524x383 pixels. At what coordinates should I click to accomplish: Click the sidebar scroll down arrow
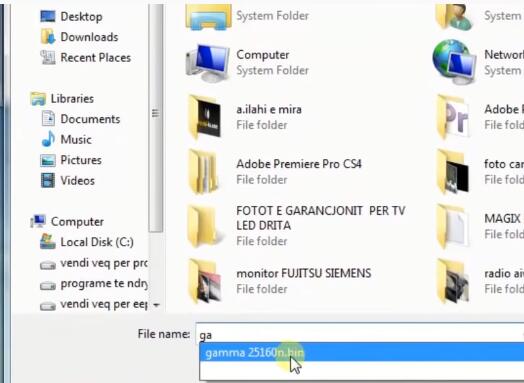coord(156,305)
